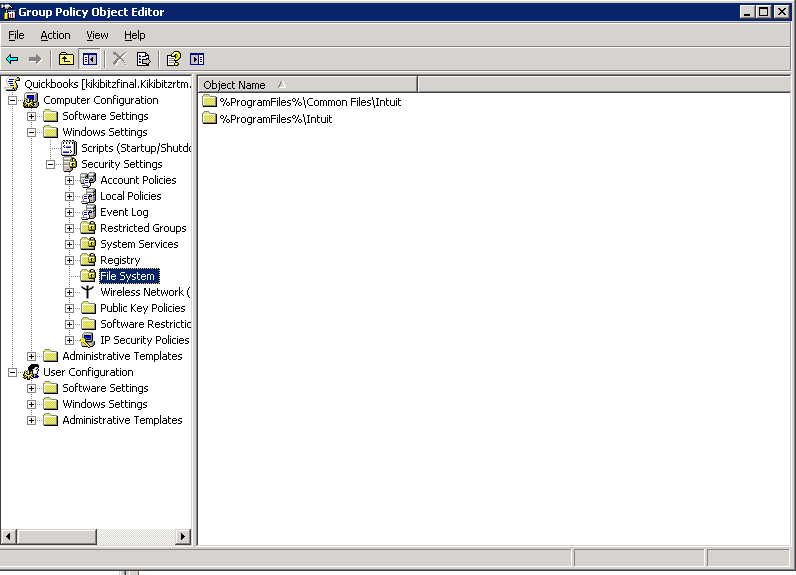Collapse the Computer Configuration node
This screenshot has height=575, width=796.
pyautogui.click(x=13, y=100)
